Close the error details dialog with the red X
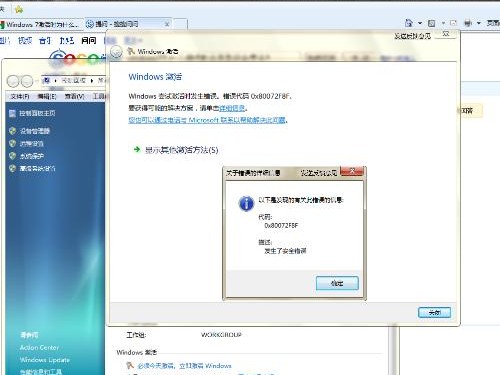Image resolution: width=500 pixels, height=375 pixels. click(352, 171)
